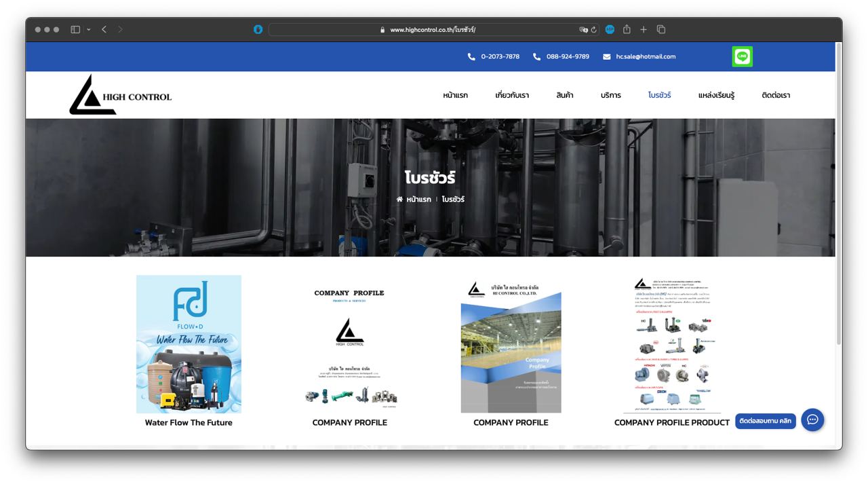The width and height of the screenshot is (868, 484).
Task: Open a new tab with plus icon
Action: [644, 30]
